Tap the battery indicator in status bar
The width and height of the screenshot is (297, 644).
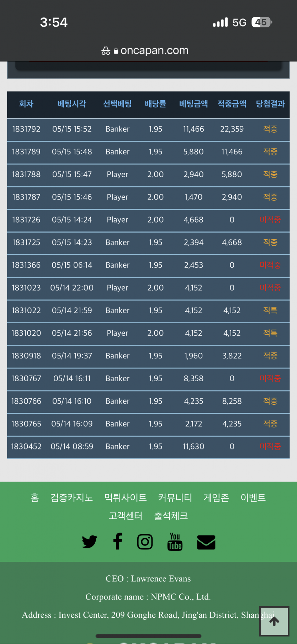coord(261,22)
